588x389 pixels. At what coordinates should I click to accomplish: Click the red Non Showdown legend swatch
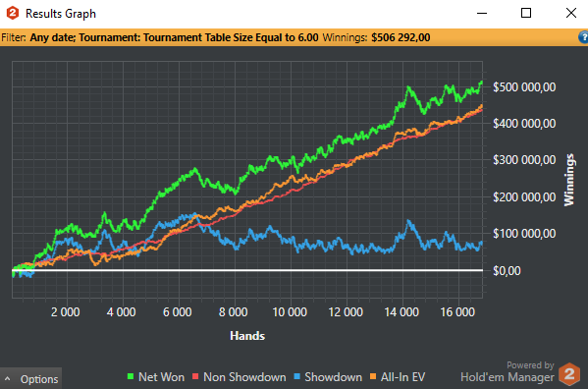coord(195,376)
